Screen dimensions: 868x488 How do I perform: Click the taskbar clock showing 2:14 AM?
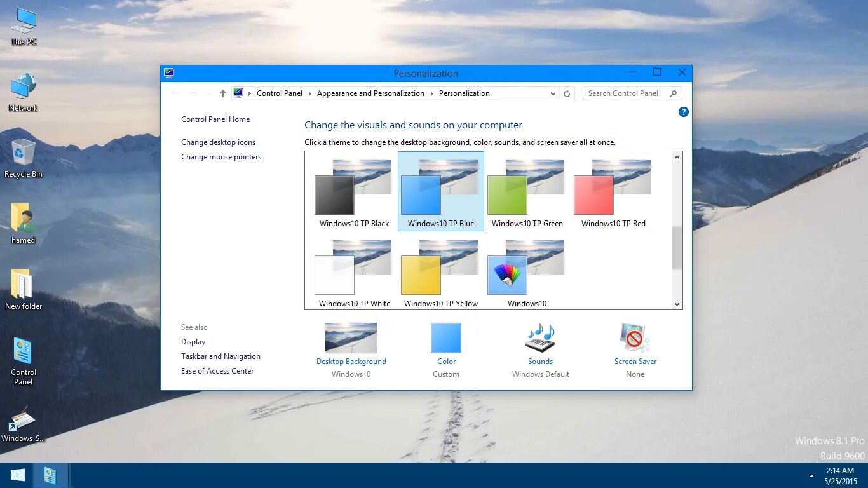click(x=840, y=475)
